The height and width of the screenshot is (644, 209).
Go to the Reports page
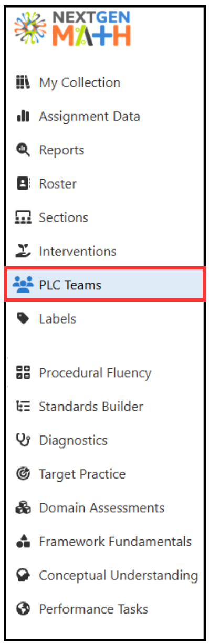61,150
